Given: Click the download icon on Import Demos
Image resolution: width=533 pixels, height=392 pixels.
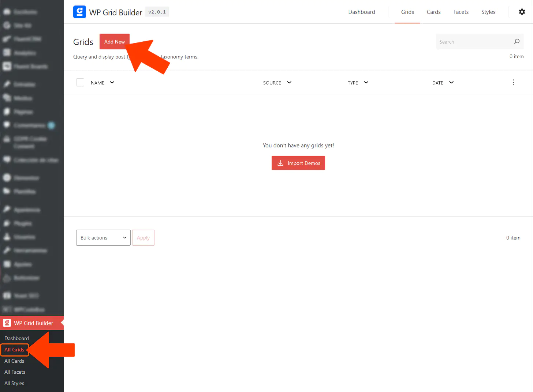Looking at the screenshot, I should pyautogui.click(x=280, y=163).
